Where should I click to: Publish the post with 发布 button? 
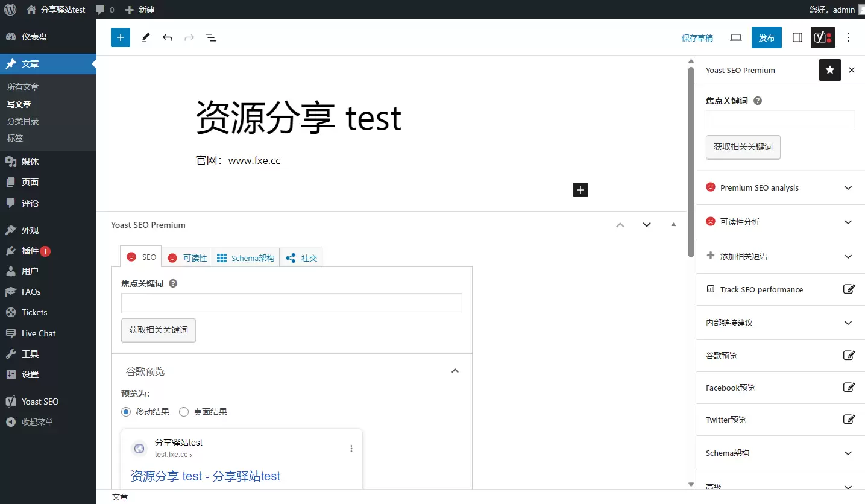767,37
